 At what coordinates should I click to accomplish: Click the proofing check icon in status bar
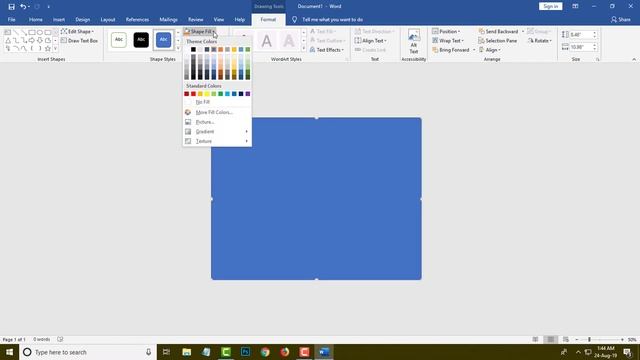60,339
